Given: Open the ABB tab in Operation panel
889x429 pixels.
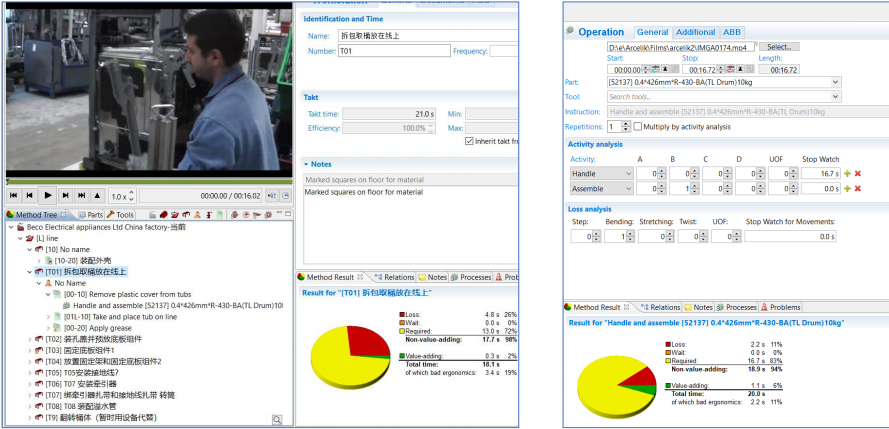Looking at the screenshot, I should tap(732, 32).
